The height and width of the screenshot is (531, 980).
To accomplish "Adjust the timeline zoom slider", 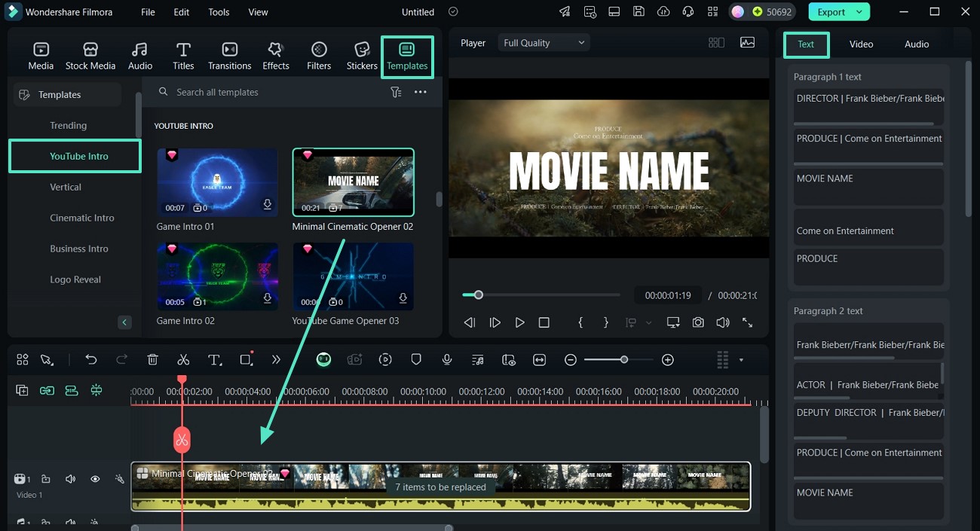I will click(623, 360).
